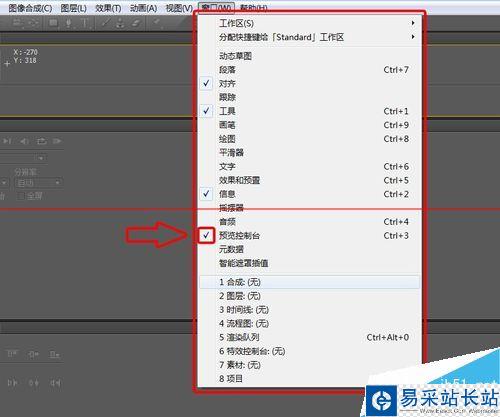Screen dimensions: 500x417
Task: Click the RAM preview play icon
Action: coord(57,141)
